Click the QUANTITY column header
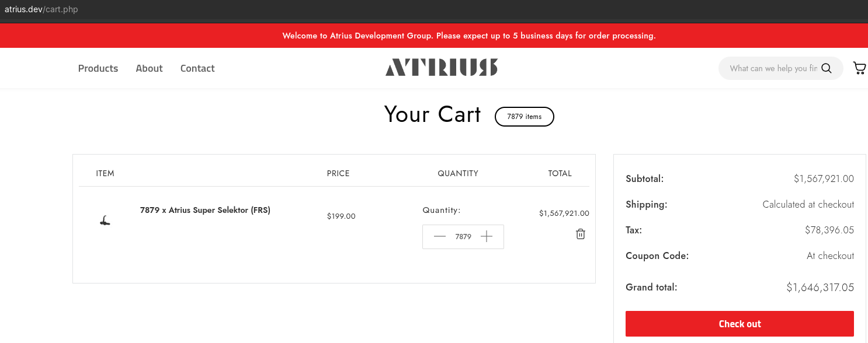This screenshot has height=343, width=868. 458,173
